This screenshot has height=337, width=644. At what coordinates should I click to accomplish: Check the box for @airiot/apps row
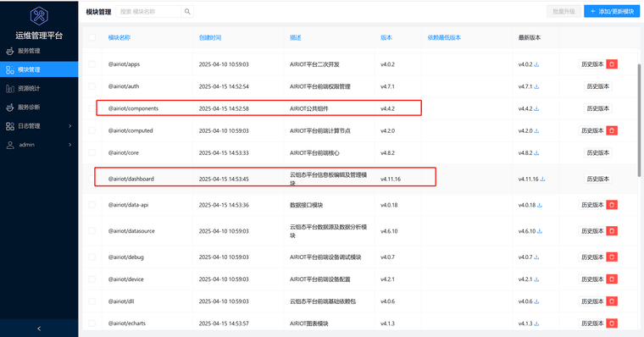(92, 64)
